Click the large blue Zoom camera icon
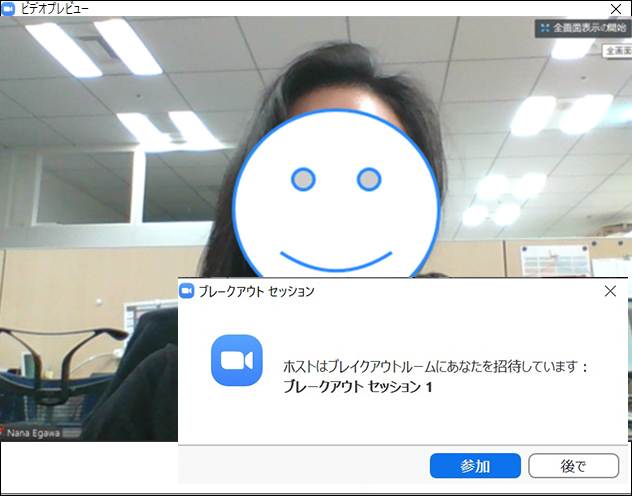The width and height of the screenshot is (632, 496). (x=236, y=360)
